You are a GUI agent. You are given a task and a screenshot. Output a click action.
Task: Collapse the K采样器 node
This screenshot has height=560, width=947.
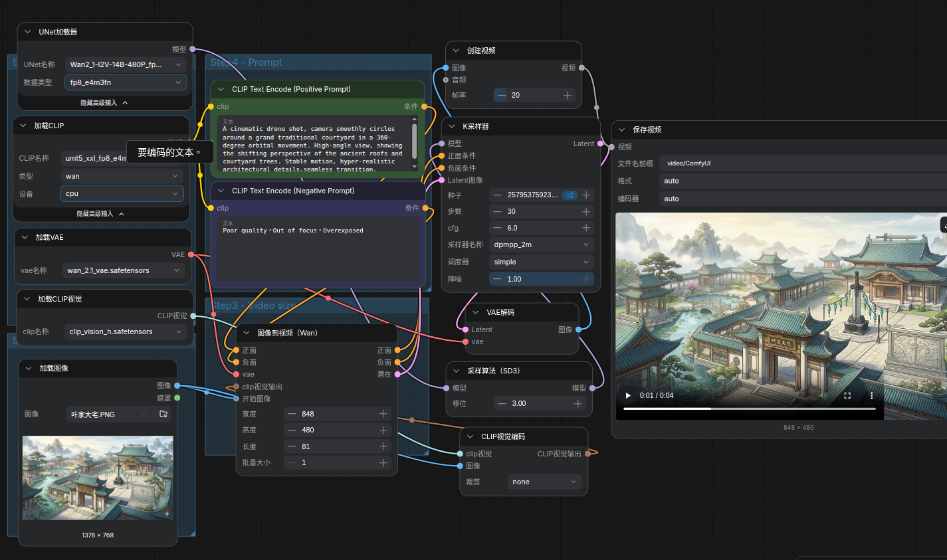click(x=452, y=126)
